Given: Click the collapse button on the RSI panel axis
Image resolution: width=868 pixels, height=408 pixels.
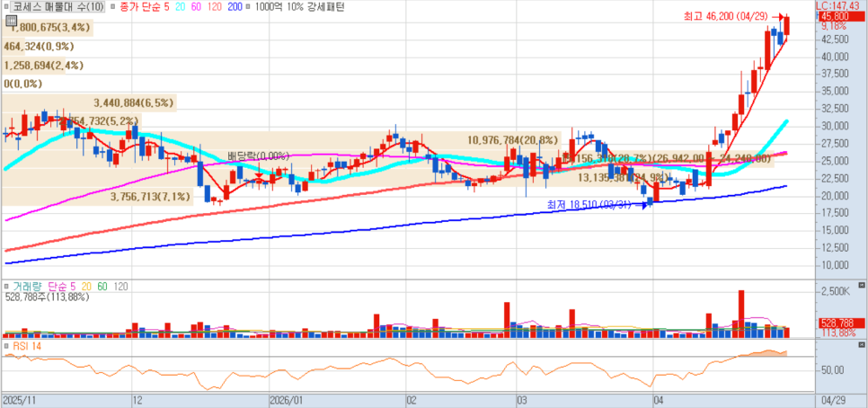Looking at the screenshot, I should pyautogui.click(x=861, y=344).
